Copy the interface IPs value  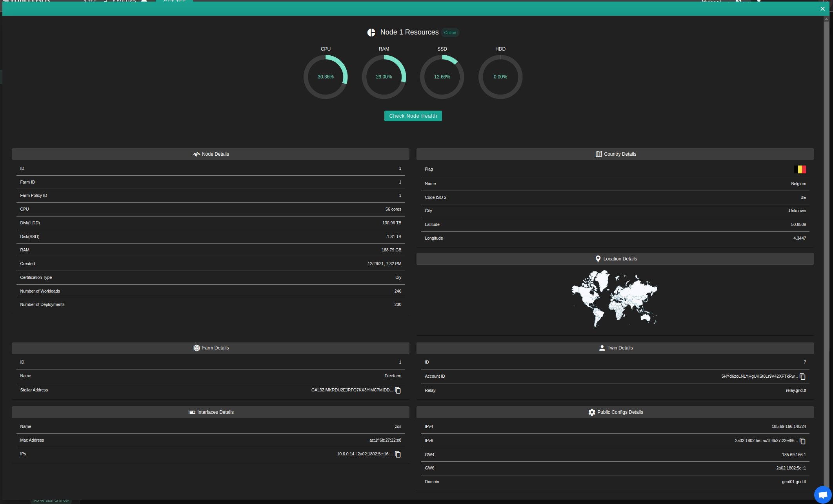tap(398, 454)
